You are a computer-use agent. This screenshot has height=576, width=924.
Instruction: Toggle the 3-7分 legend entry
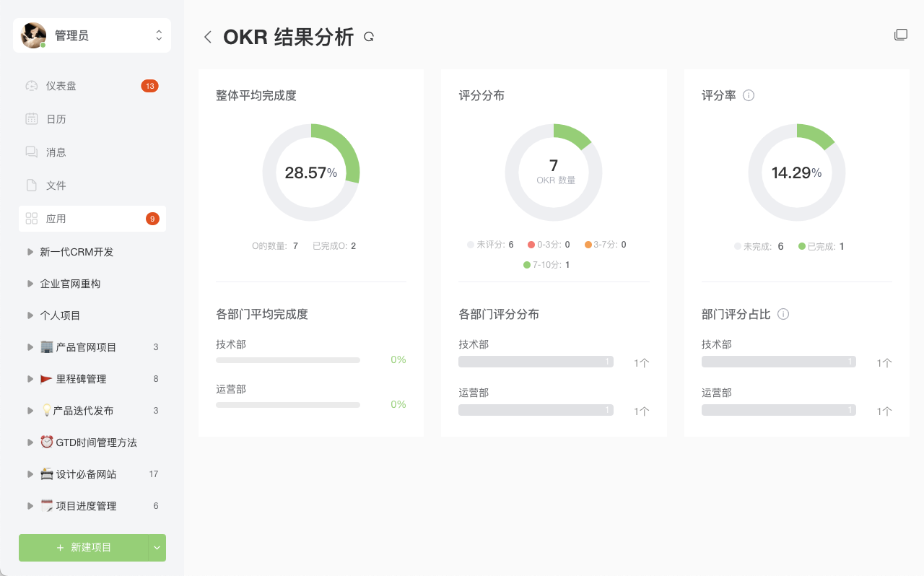pos(605,245)
